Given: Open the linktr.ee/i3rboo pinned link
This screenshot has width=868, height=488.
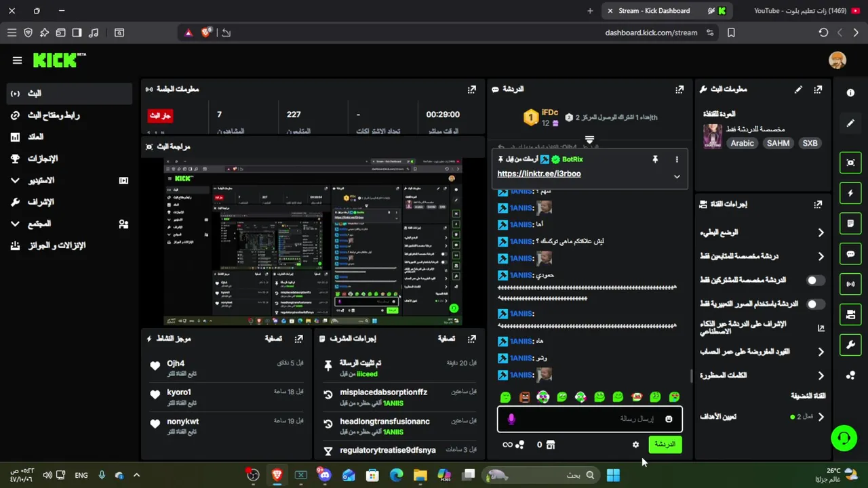Looking at the screenshot, I should click(539, 174).
